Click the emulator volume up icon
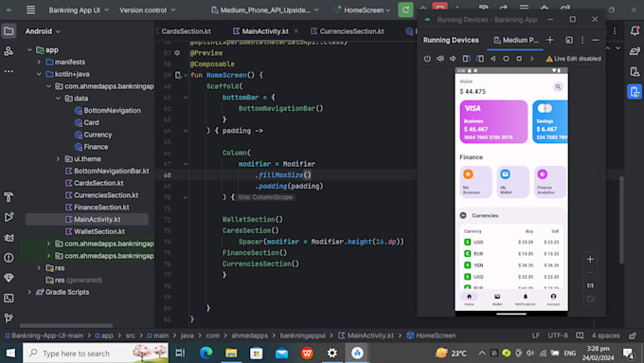644x363 pixels. 440,59
